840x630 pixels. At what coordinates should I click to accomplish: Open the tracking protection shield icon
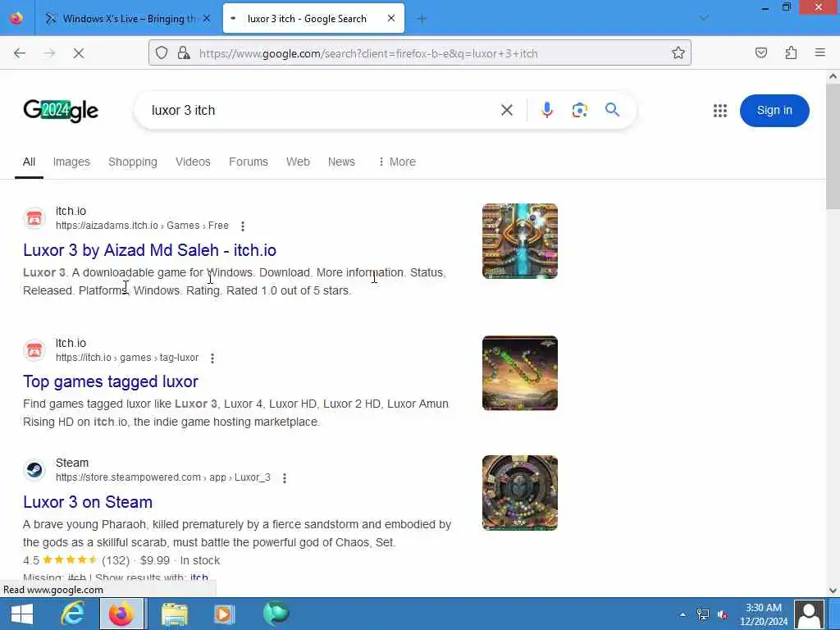162,53
